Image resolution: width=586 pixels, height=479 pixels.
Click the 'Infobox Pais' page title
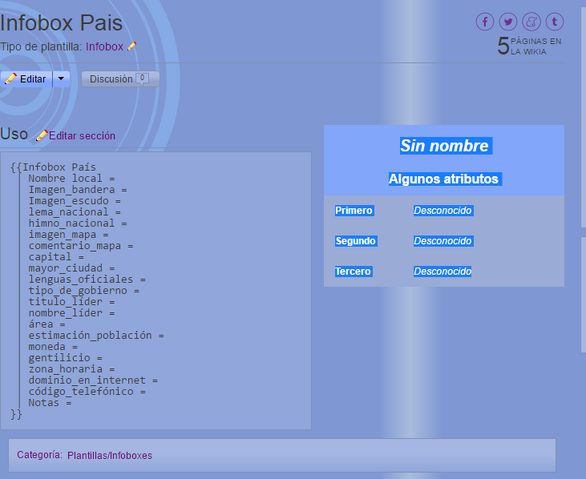click(61, 23)
